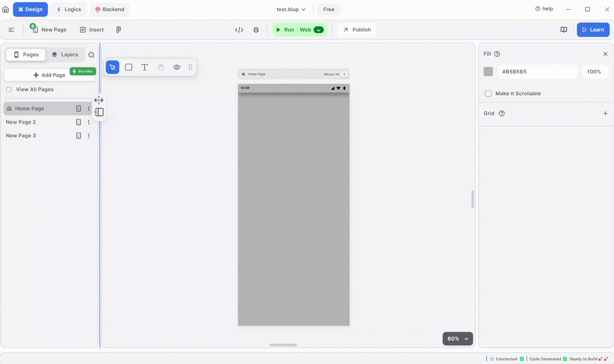This screenshot has width=614, height=364.
Task: Select the hand pan tool
Action: (161, 67)
